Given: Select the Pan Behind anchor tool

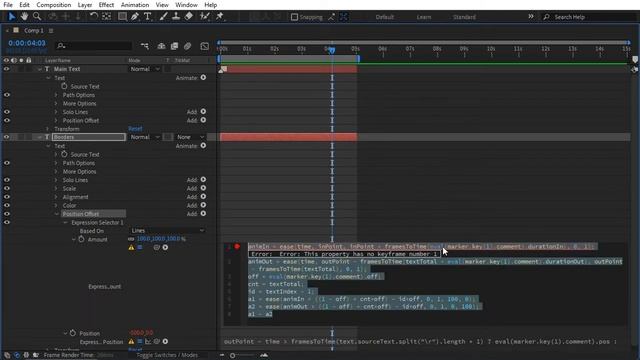Looking at the screenshot, I should [x=107, y=16].
